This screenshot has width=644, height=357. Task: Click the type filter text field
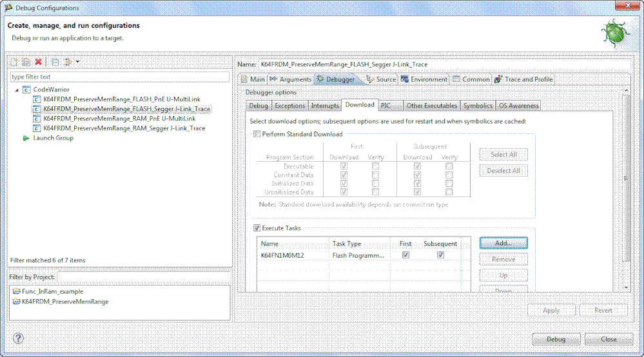pos(119,77)
